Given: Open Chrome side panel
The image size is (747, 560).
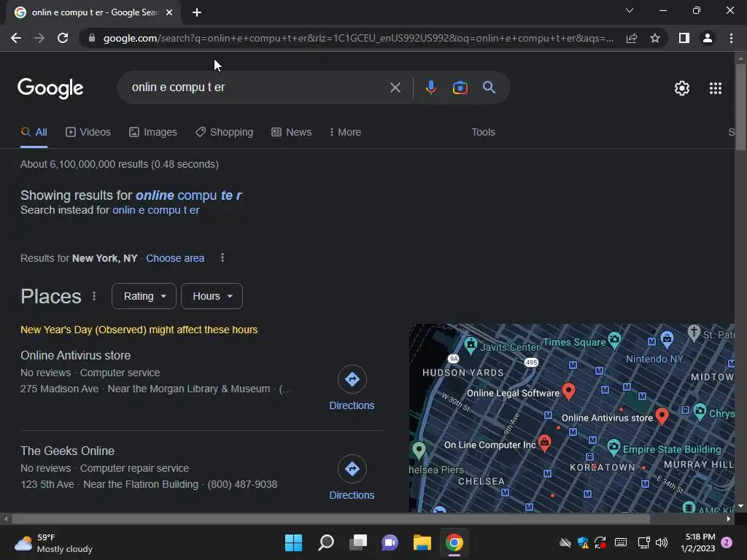Looking at the screenshot, I should (684, 38).
